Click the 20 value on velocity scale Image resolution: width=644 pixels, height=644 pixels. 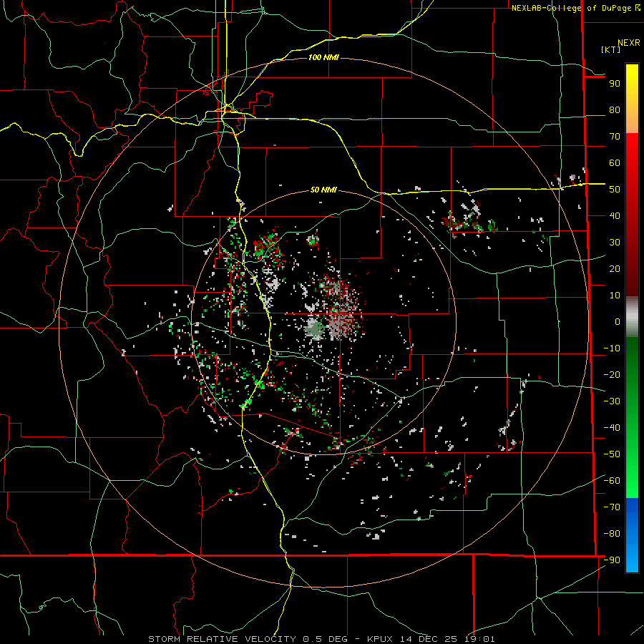[615, 269]
